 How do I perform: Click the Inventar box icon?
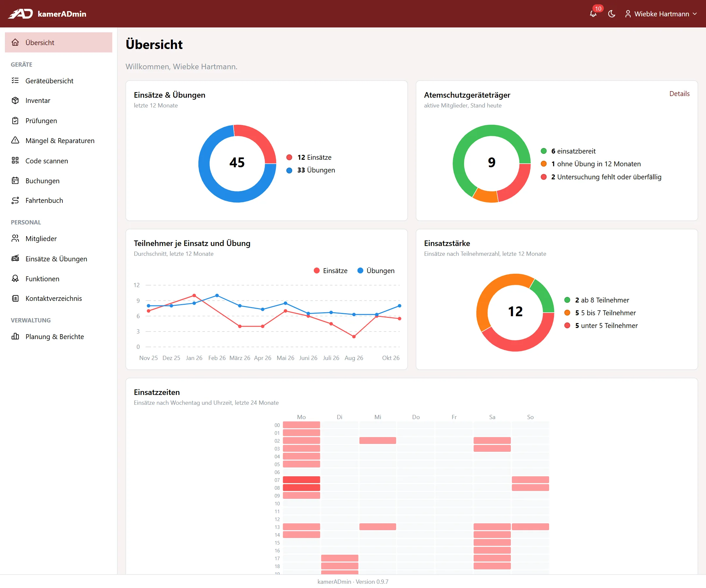click(x=15, y=101)
